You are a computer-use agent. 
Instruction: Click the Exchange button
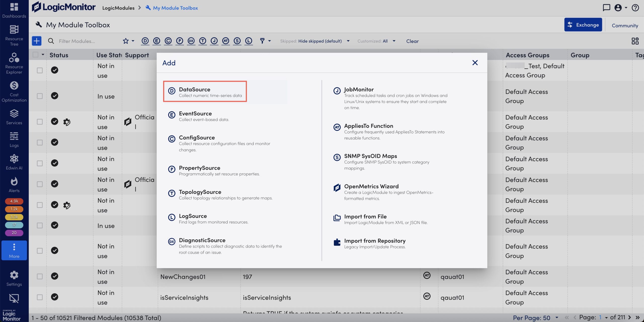click(x=583, y=25)
